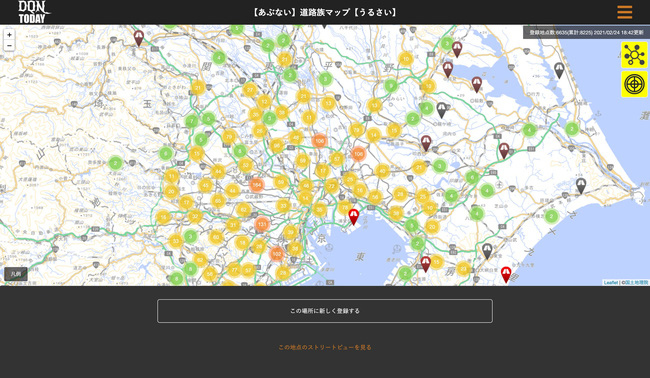Open この地点のストリートビューを見る link
650x378 pixels.
[325, 347]
